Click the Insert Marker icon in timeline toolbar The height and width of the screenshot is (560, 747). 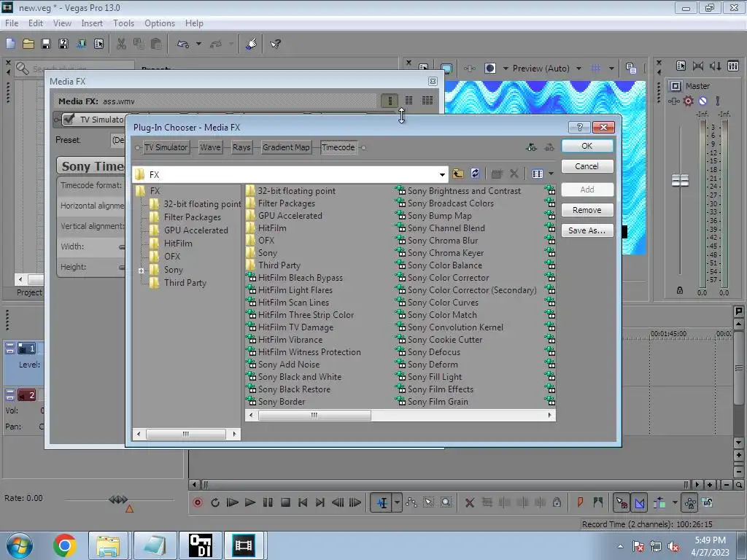click(x=580, y=502)
